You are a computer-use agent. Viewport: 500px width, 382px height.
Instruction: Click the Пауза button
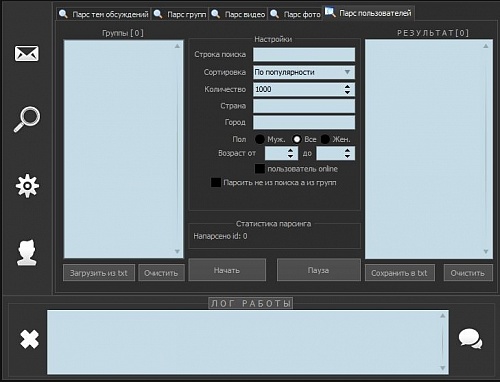(319, 270)
